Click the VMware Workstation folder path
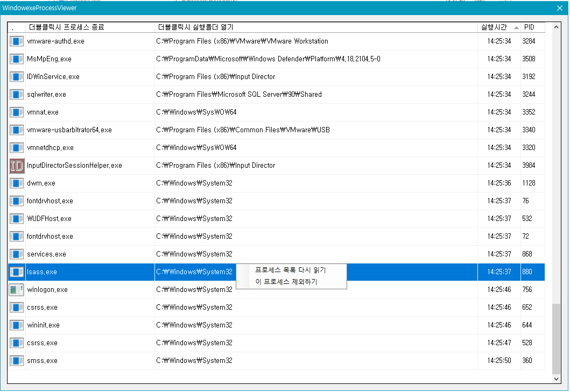Viewport: 570px width, 392px height. (242, 41)
